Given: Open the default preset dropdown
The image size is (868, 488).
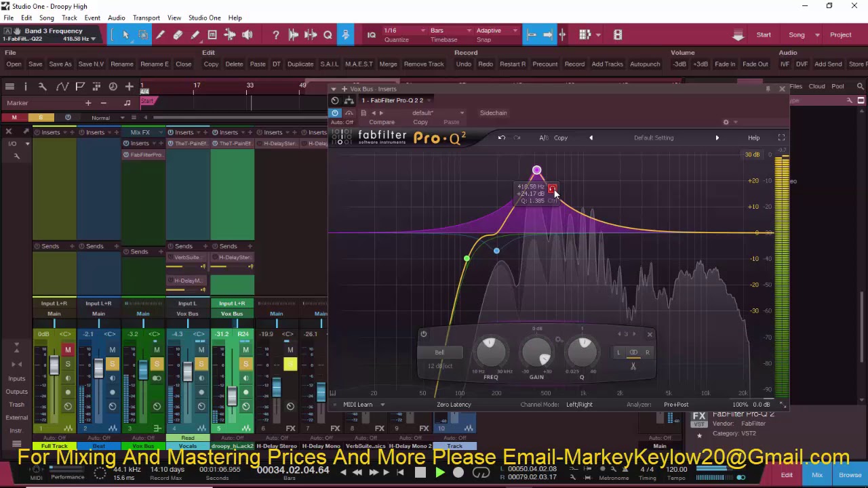Looking at the screenshot, I should click(x=437, y=113).
